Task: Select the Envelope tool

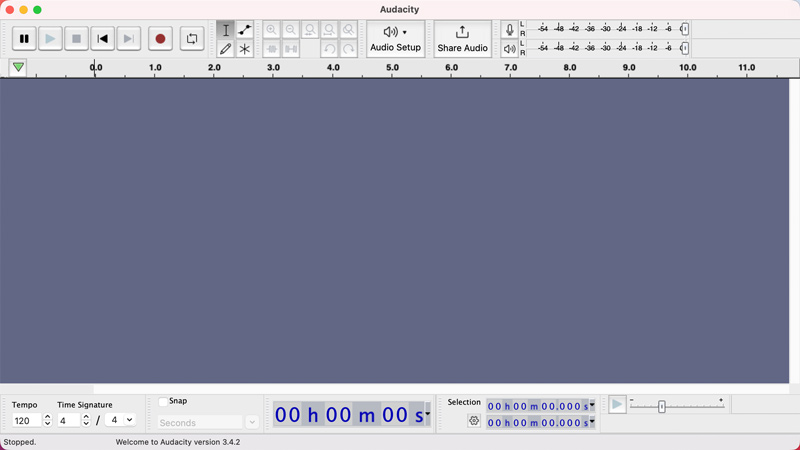Action: point(245,30)
